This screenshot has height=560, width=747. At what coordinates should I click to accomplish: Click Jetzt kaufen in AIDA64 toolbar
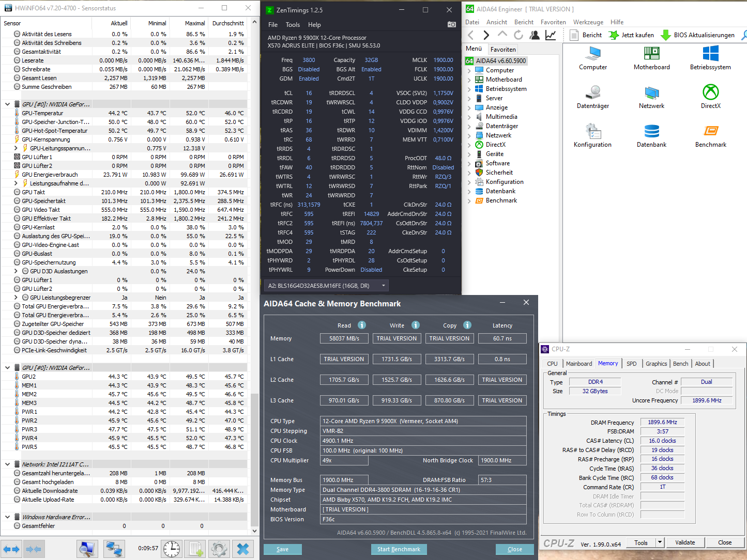631,35
